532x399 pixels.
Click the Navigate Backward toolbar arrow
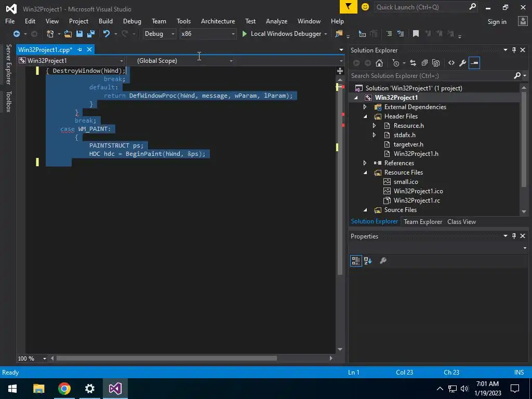[16, 34]
